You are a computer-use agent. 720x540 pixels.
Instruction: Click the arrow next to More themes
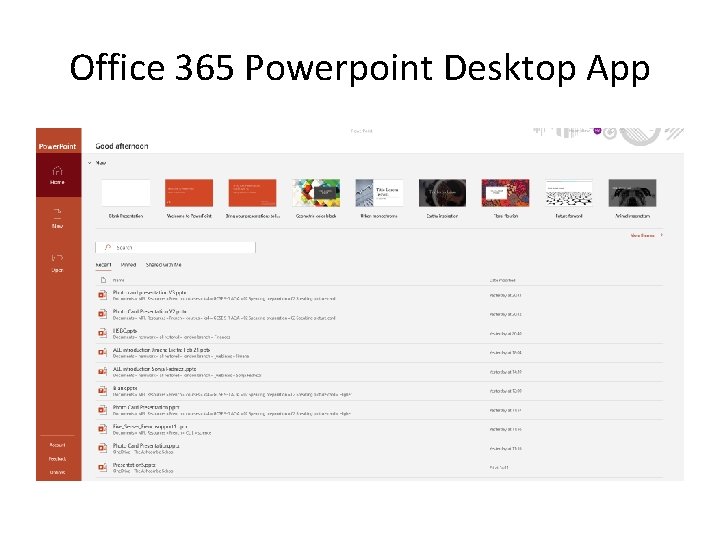661,235
